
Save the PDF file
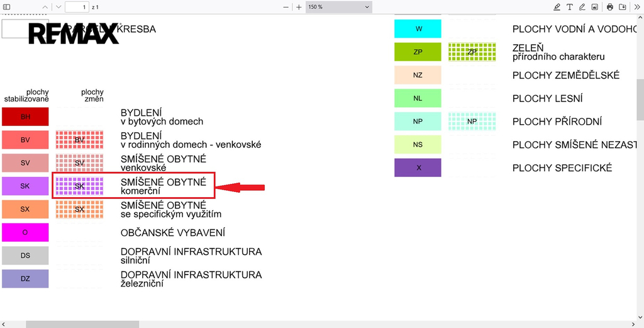point(623,7)
